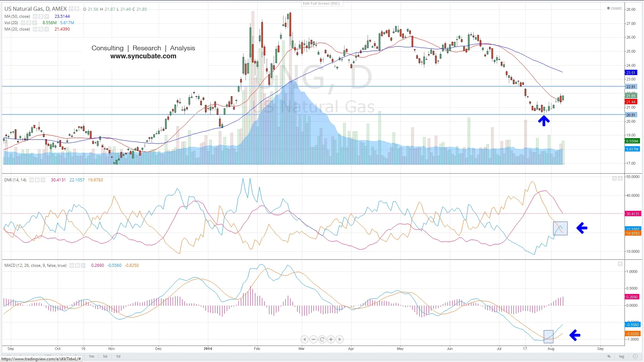Open Vol (20) indicator settings gear
The width and height of the screenshot is (644, 362).
(x=29, y=23)
